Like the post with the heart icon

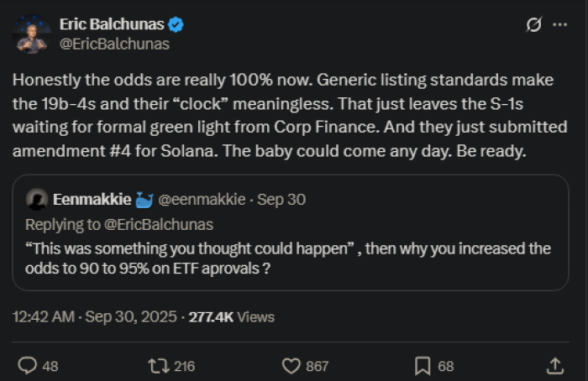(291, 366)
